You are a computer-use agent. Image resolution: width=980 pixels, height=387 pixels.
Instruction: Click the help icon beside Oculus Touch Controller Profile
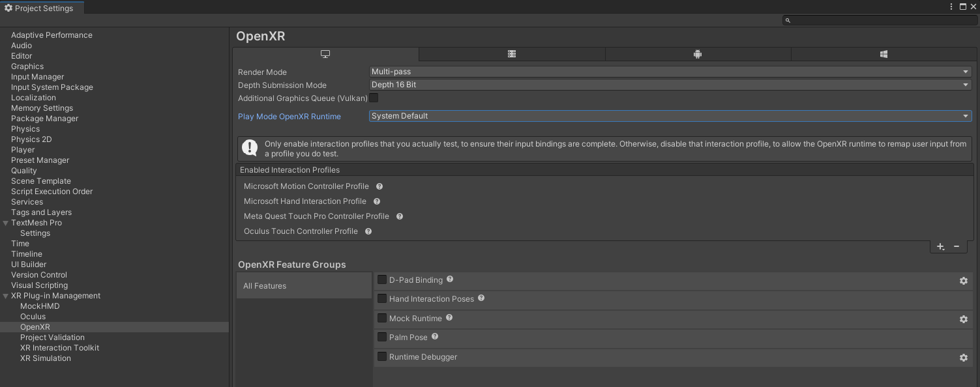368,231
